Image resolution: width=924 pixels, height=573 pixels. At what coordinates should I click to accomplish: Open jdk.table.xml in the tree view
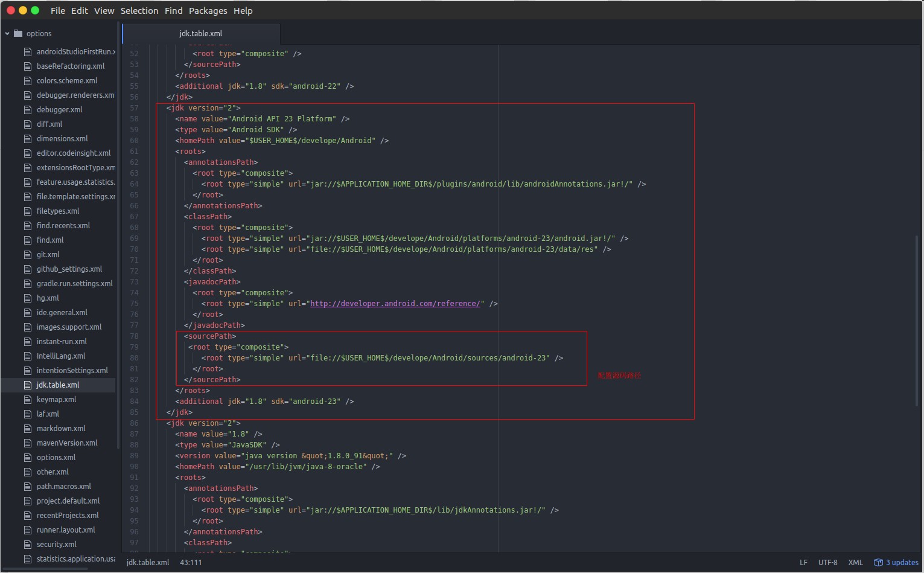coord(58,385)
